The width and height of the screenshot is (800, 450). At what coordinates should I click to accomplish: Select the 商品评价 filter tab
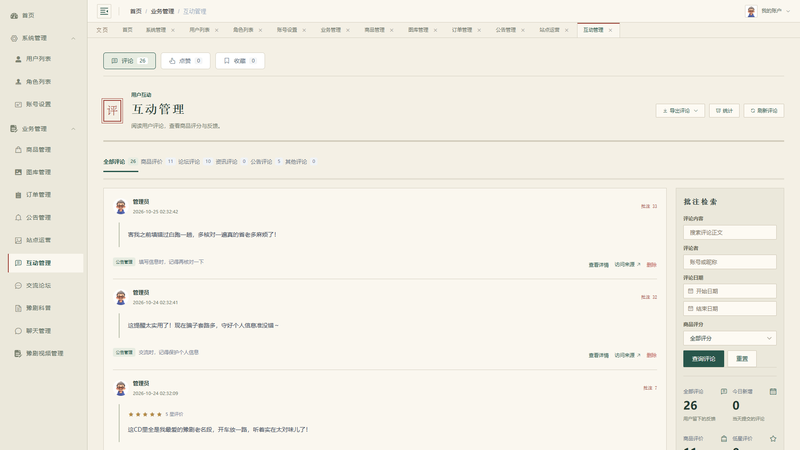point(157,162)
